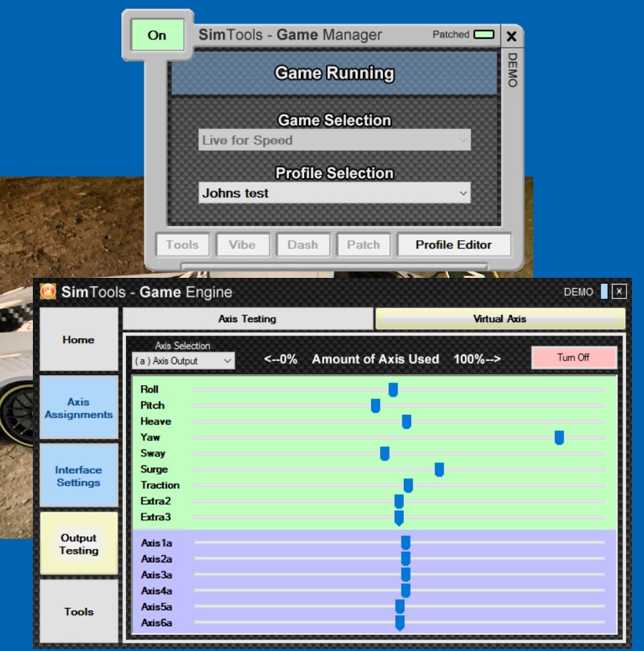Turn Off the virtual axis output
The width and height of the screenshot is (644, 651).
574,358
